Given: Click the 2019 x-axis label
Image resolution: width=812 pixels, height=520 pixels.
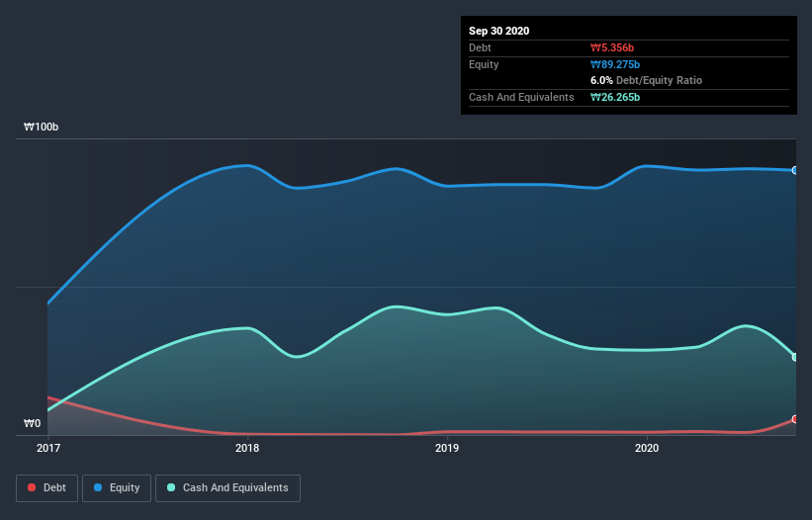Looking at the screenshot, I should point(447,448).
